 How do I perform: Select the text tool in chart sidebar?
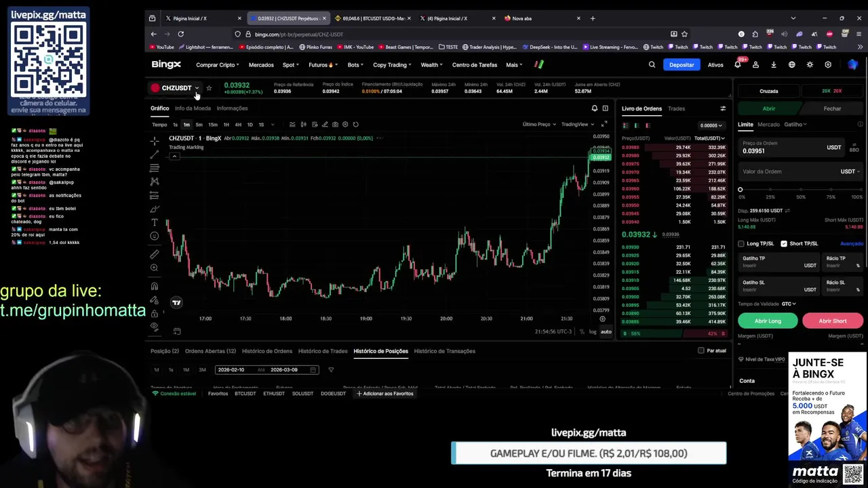(x=155, y=222)
